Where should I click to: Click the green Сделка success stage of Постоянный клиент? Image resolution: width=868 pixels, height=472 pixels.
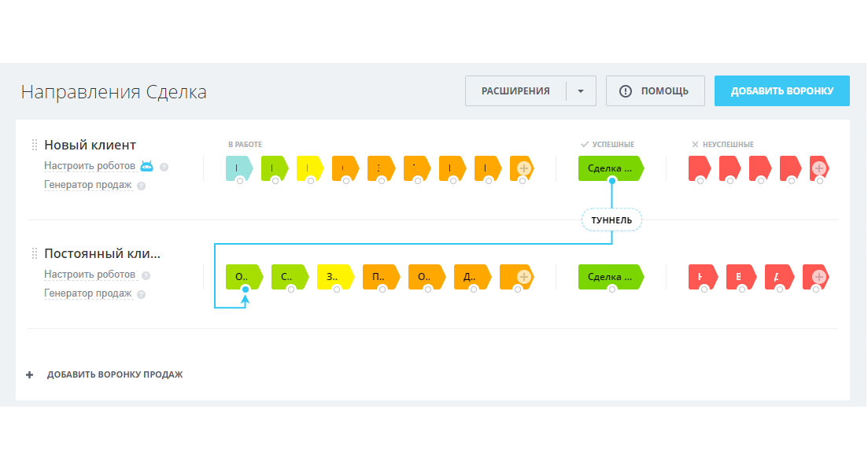[x=610, y=276]
